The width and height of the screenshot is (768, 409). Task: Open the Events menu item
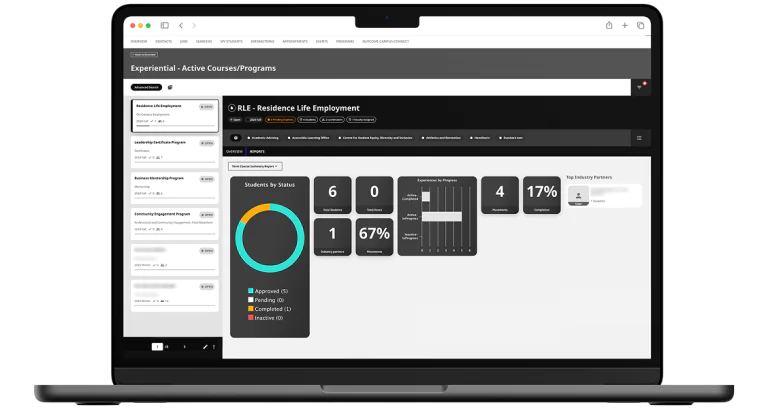click(x=322, y=42)
